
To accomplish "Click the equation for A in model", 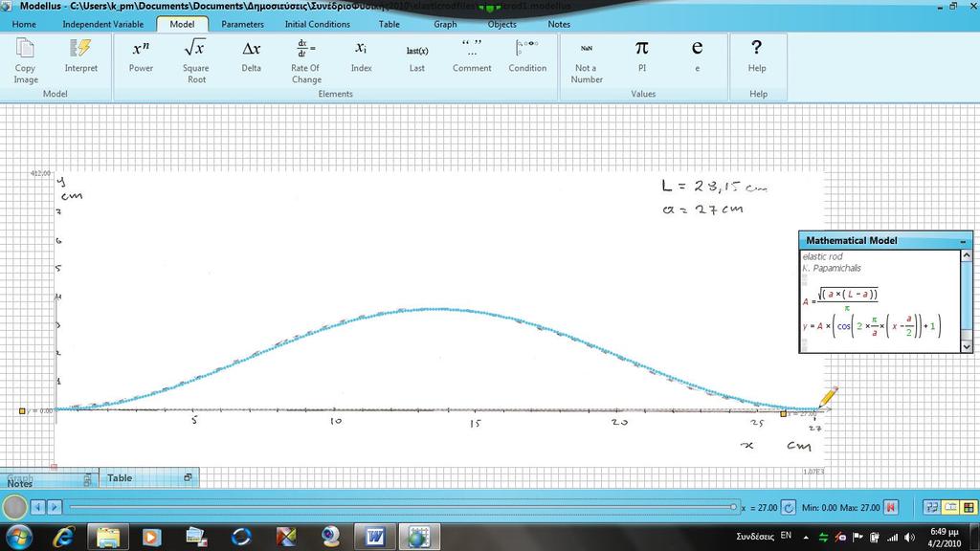I will pyautogui.click(x=840, y=298).
